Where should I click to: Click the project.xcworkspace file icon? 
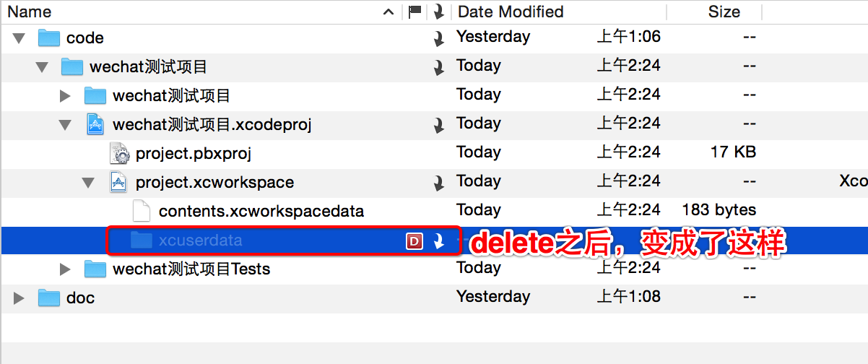click(119, 182)
